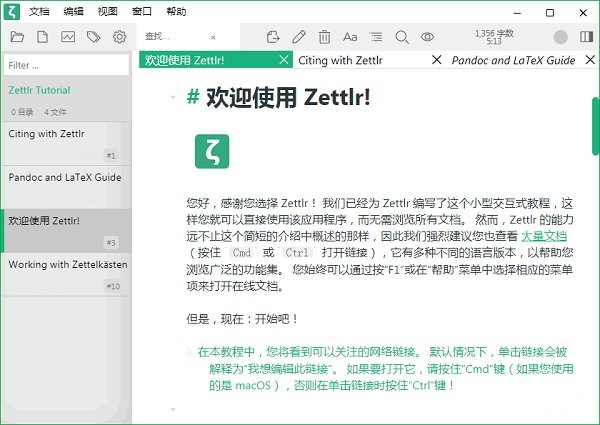This screenshot has width=600, height=425.
Task: Open the Aa formatting menu
Action: pos(350,37)
